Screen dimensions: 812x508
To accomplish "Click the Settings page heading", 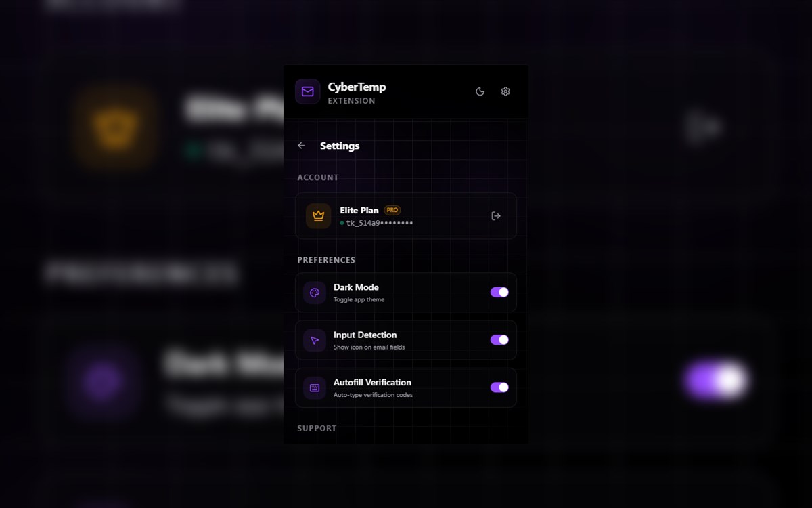I will 340,146.
